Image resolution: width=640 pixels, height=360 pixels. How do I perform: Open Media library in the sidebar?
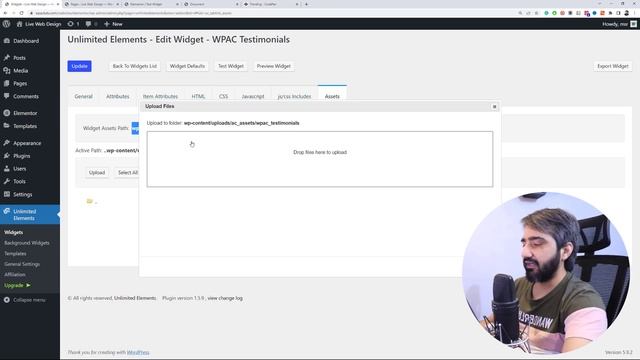pyautogui.click(x=20, y=71)
